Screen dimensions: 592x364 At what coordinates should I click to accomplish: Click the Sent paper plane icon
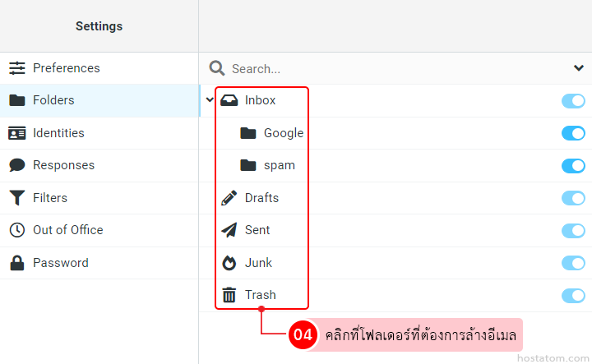pyautogui.click(x=229, y=231)
